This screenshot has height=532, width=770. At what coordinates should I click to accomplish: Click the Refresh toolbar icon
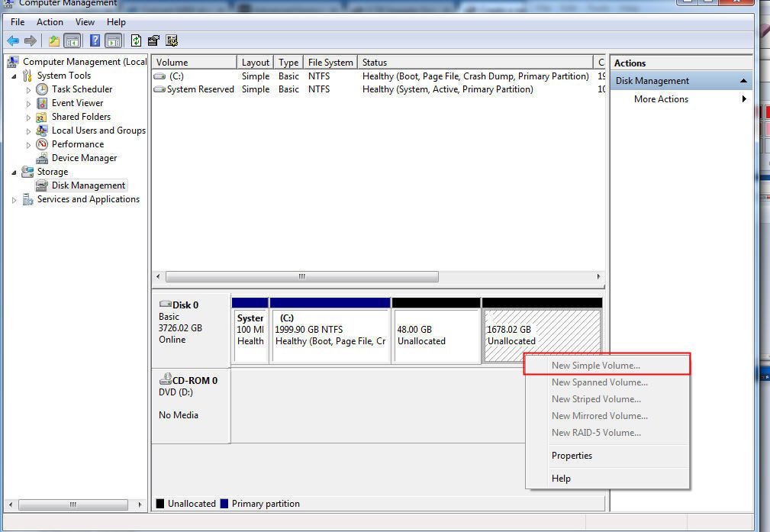(x=136, y=40)
